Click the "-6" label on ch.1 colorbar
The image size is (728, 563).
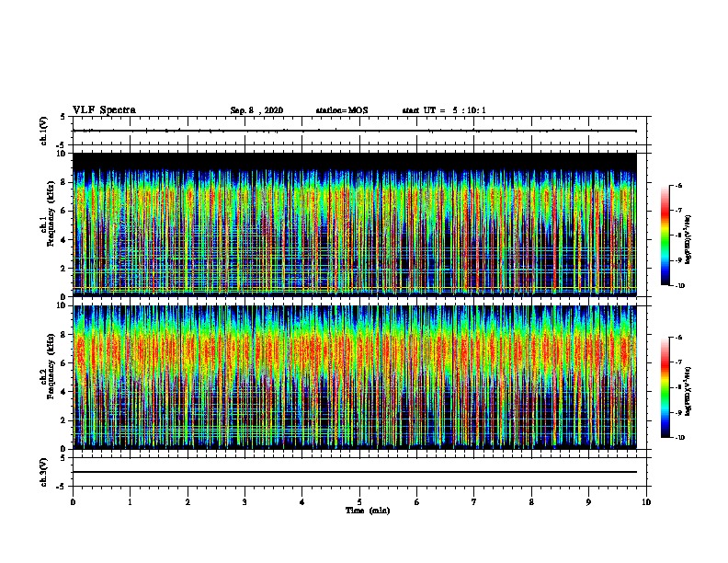tap(678, 186)
